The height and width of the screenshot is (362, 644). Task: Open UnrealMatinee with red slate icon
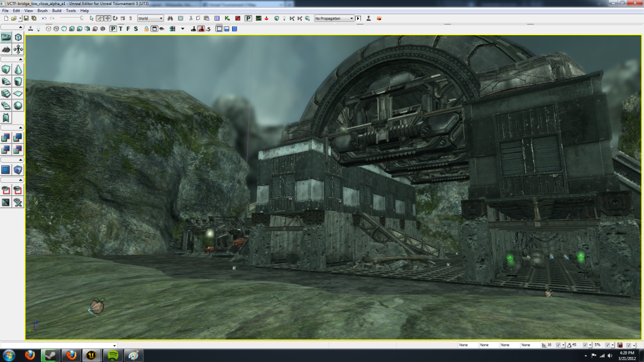click(237, 18)
